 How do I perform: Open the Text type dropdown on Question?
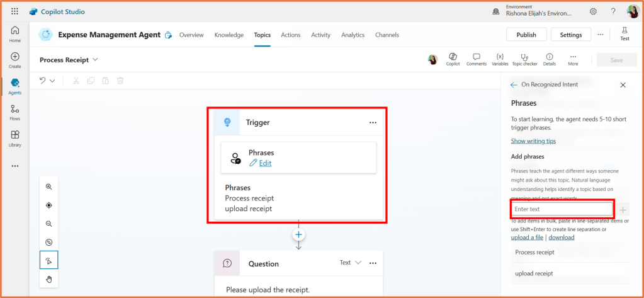[351, 263]
